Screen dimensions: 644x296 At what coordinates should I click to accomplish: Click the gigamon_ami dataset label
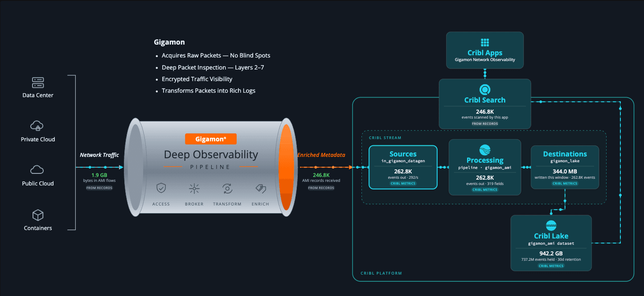(x=551, y=243)
